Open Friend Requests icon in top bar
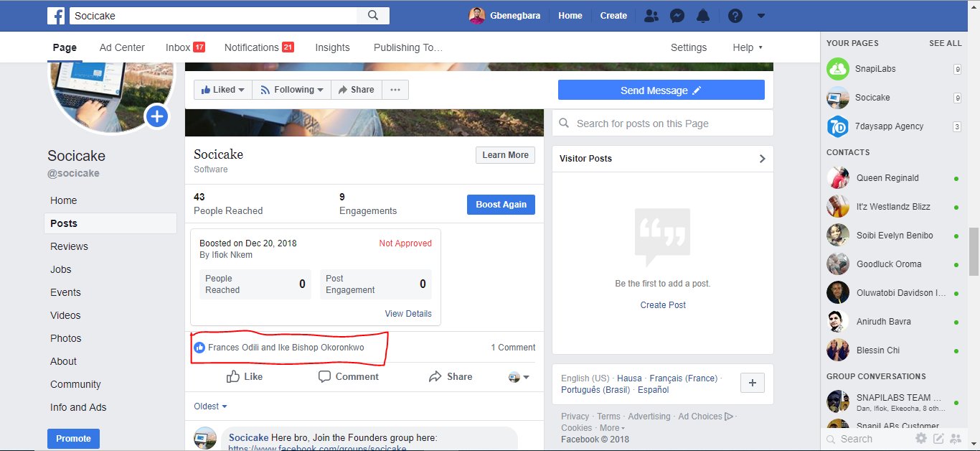 tap(651, 16)
